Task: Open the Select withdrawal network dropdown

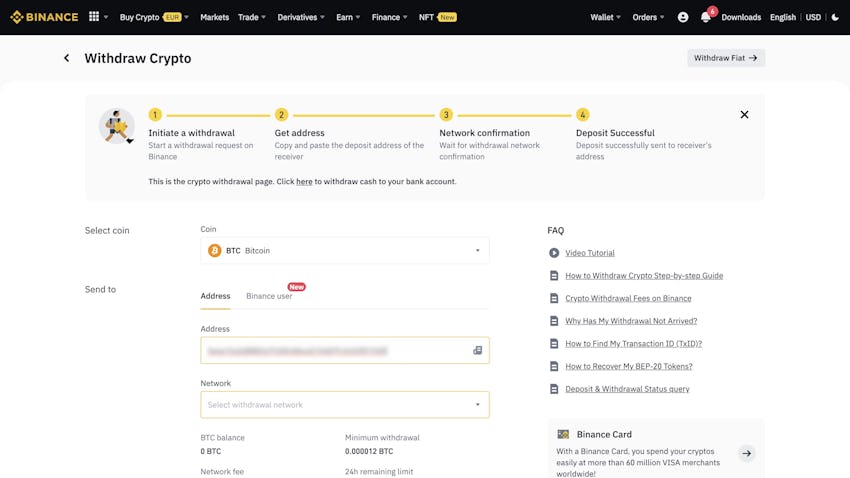Action: coord(345,405)
